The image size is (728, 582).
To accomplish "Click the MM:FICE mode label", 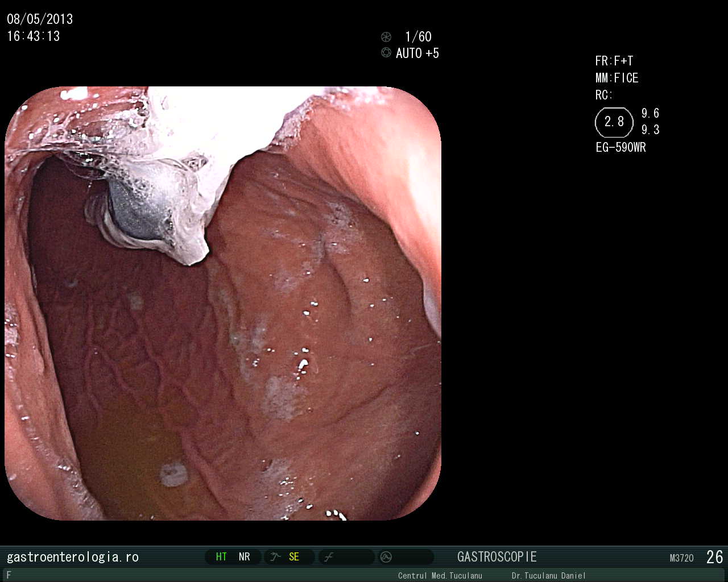I will coord(617,78).
